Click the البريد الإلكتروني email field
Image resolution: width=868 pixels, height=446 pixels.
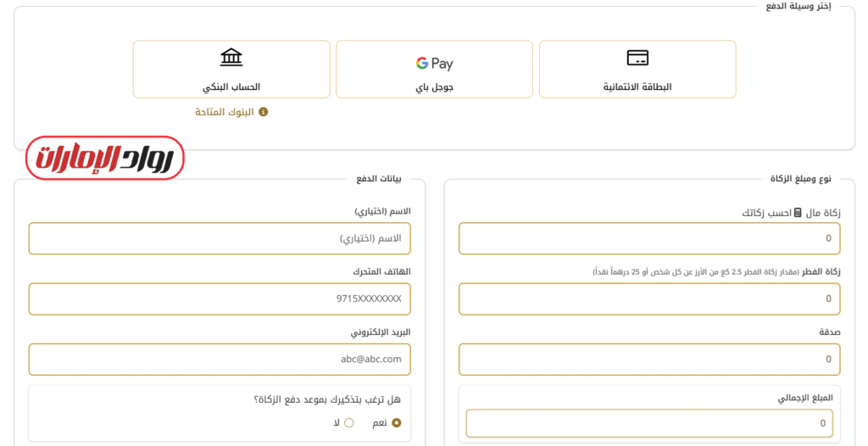point(220,359)
